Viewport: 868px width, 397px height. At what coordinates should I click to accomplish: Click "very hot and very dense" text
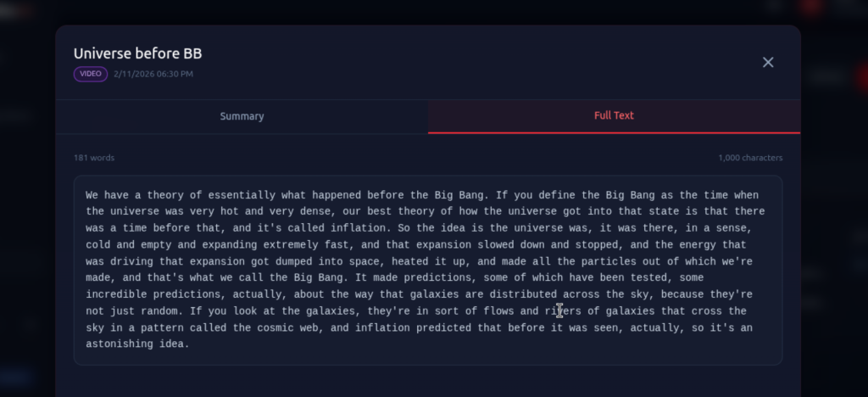click(x=256, y=212)
